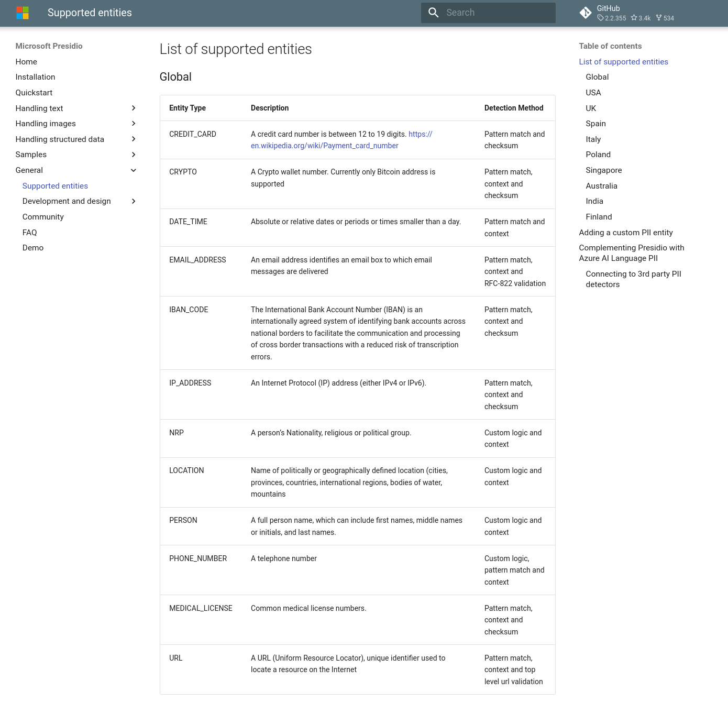This screenshot has width=728, height=702.
Task: Jump to Adding a custom PII entity
Action: [x=626, y=233]
